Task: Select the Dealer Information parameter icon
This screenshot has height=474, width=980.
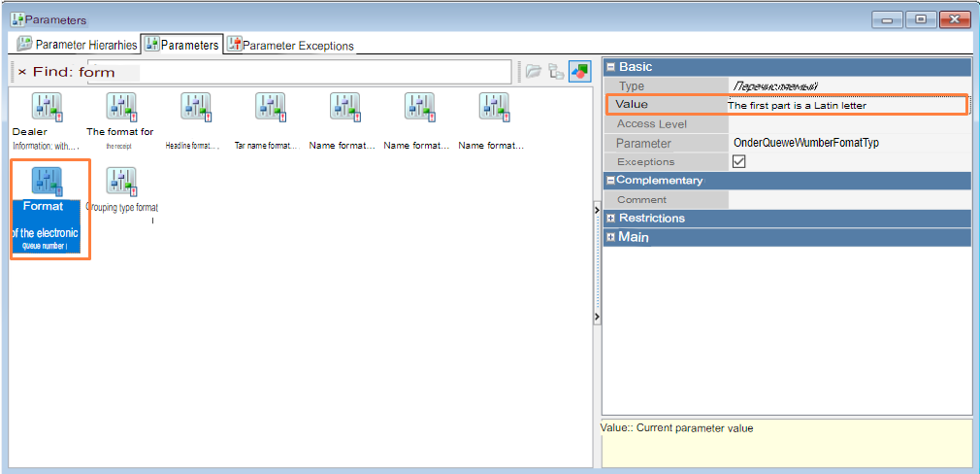Action: (x=46, y=108)
